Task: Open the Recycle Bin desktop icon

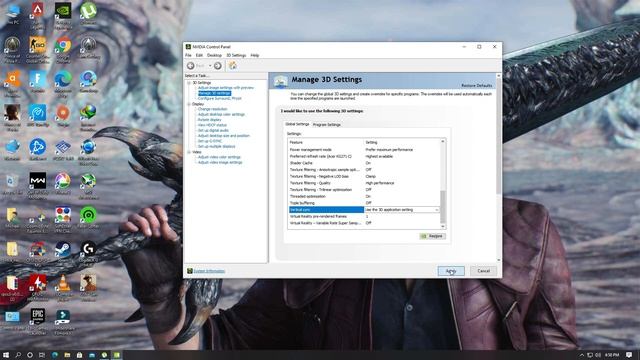Action: click(12, 184)
